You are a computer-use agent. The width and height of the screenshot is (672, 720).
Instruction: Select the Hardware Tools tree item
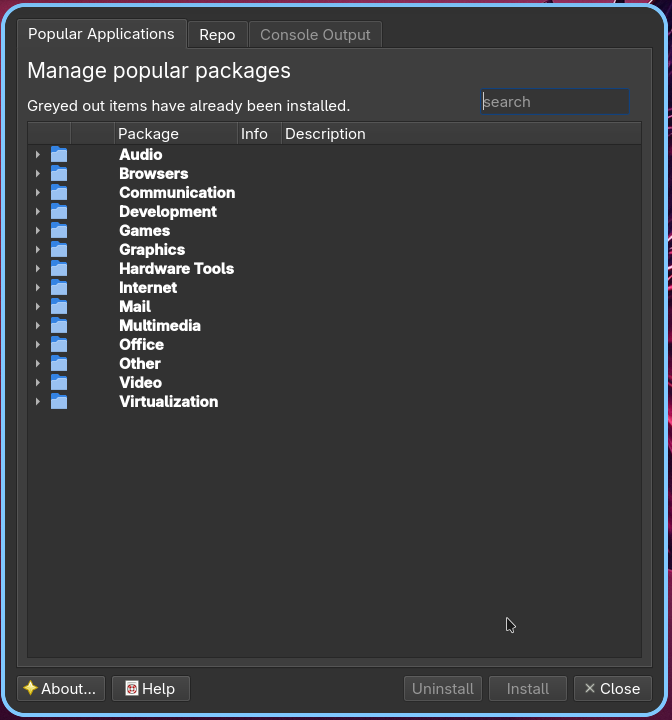point(176,269)
